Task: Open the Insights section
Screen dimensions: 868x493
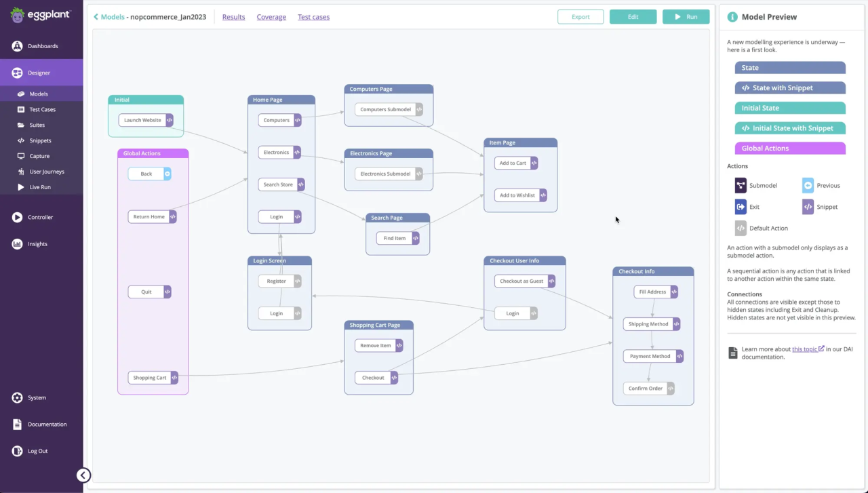Action: point(41,244)
